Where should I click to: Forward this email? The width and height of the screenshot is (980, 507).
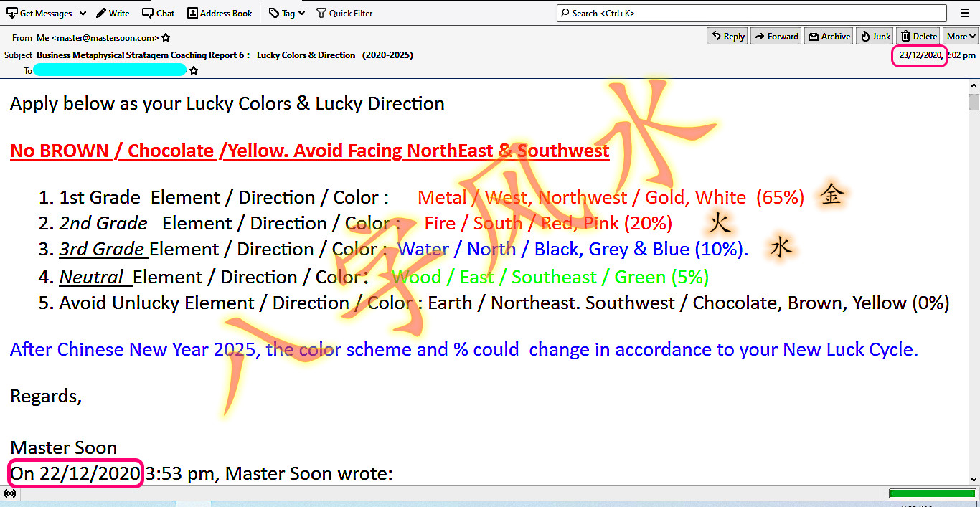[x=776, y=36]
